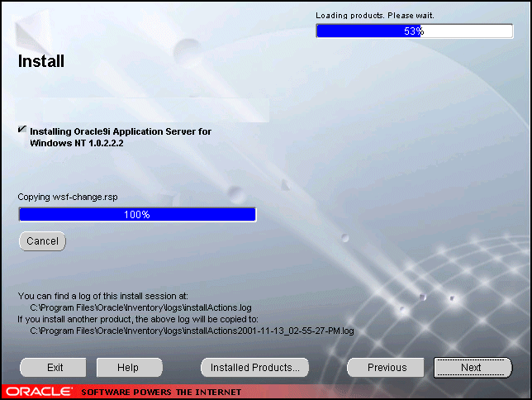Click the checkmark beside Installing Oracle9i
Viewport: 532px width, 400px height.
[22, 130]
